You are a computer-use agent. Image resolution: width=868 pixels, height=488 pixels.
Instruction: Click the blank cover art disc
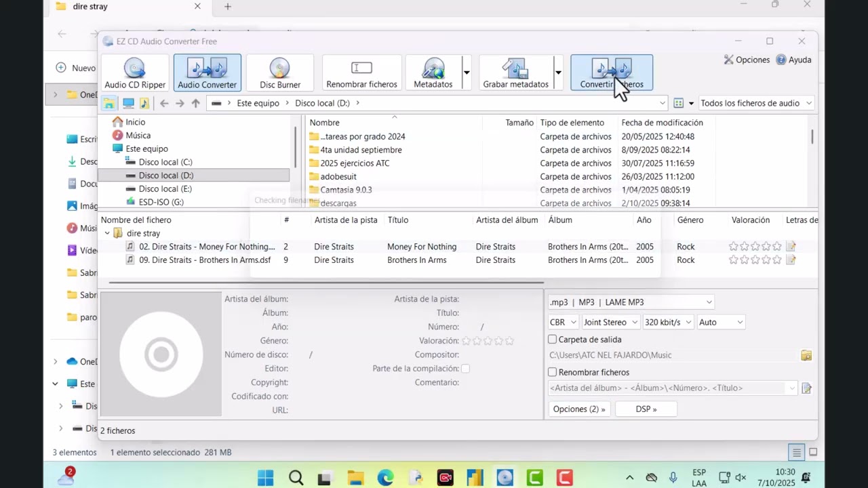161,354
